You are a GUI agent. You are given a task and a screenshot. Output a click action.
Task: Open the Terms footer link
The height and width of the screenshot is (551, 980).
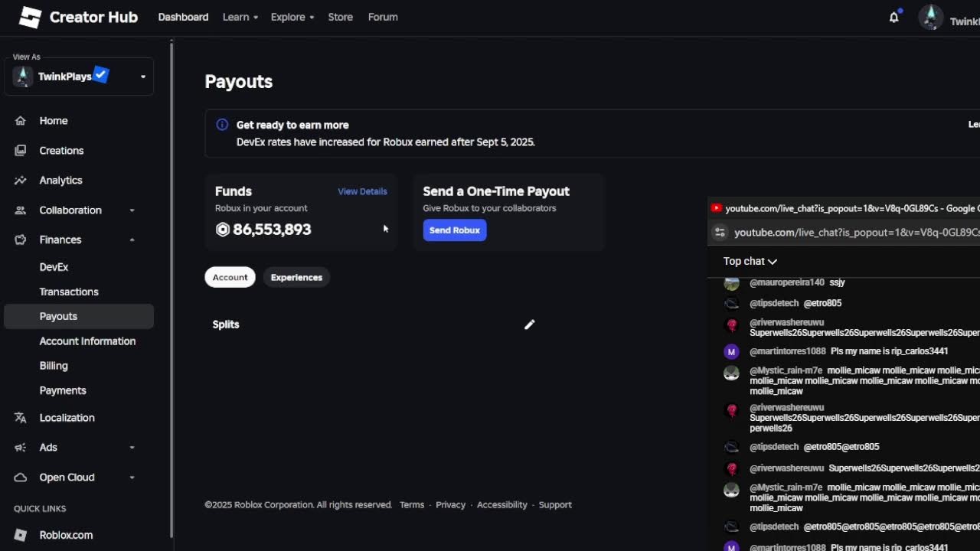pos(412,505)
